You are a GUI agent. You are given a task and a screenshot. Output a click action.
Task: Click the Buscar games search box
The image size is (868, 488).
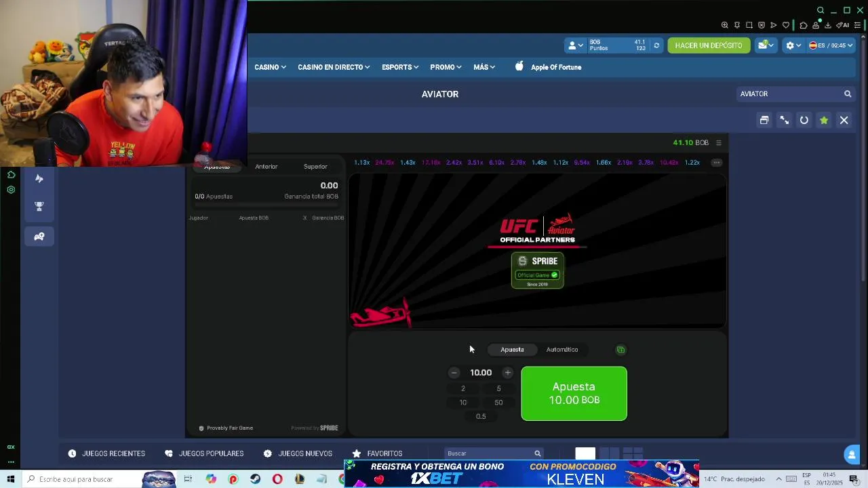tap(494, 453)
